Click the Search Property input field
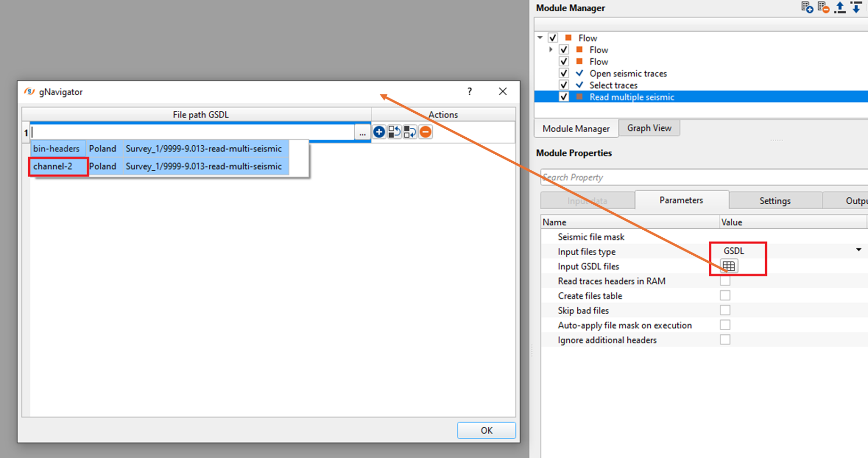 [702, 177]
